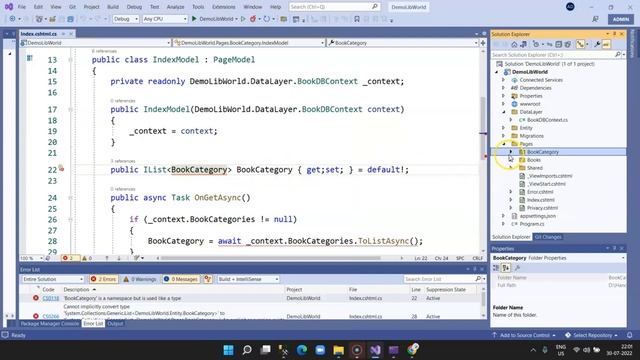Toggle Track Active Item in Solution Explorer
This screenshot has height=360, width=640.
coord(580,44)
